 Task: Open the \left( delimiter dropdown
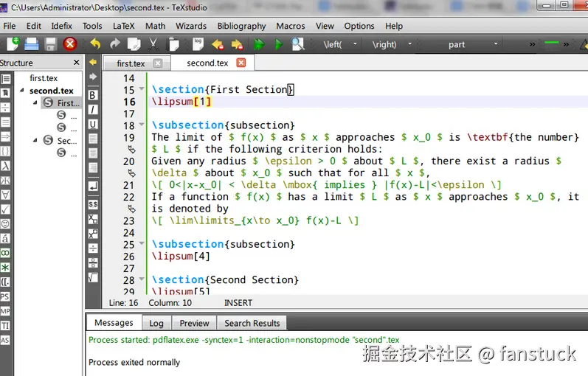pos(355,44)
